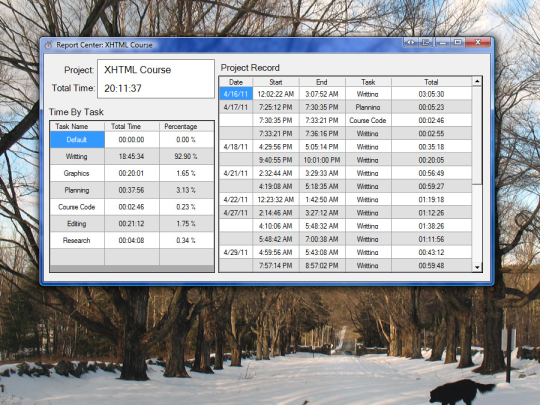Click the Date column header
Viewport: 540px width, 405px height.
point(236,82)
